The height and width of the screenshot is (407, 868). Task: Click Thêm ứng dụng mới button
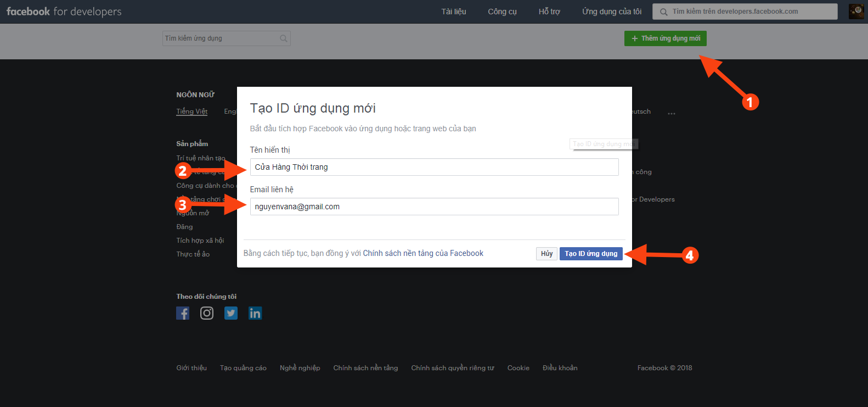pyautogui.click(x=665, y=38)
